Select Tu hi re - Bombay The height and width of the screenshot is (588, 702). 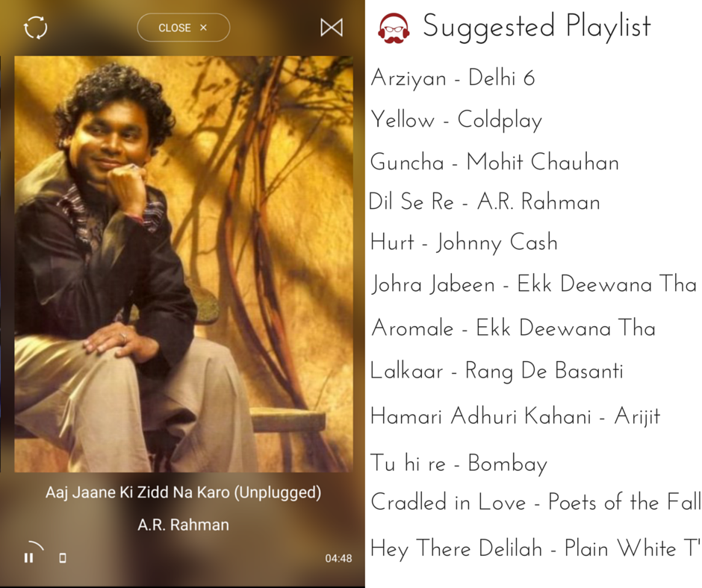(459, 463)
